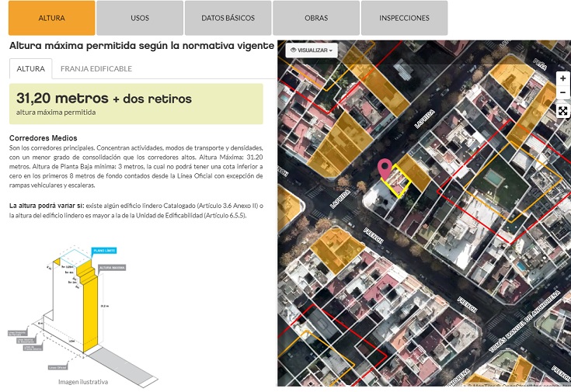The image size is (571, 392).
Task: Select the INSPECCIONES tab
Action: pos(404,18)
